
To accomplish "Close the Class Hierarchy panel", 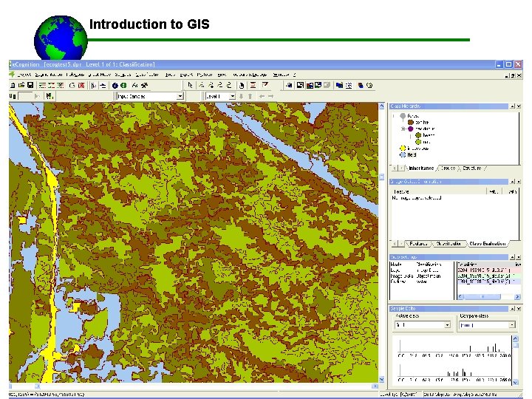I will [519, 106].
